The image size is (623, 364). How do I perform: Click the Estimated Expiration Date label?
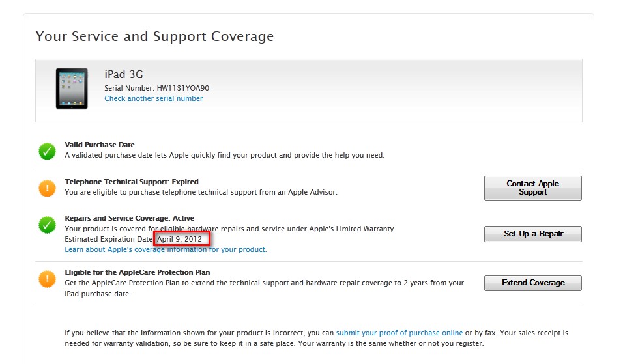(109, 239)
